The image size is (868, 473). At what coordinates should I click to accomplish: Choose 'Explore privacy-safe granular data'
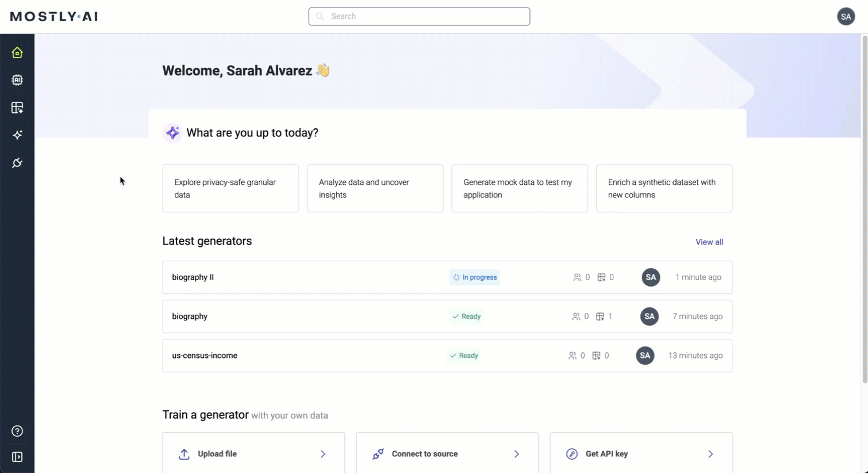(x=230, y=188)
